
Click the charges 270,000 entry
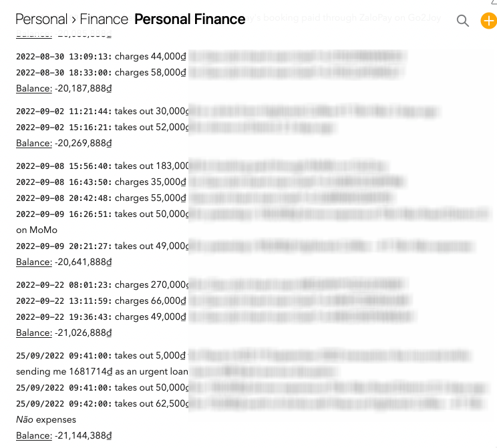click(152, 285)
